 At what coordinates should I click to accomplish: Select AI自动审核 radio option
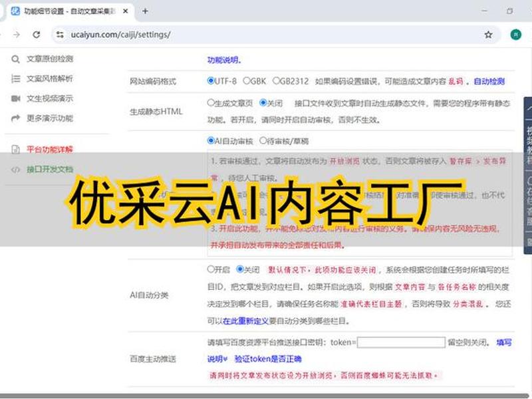pyautogui.click(x=211, y=140)
